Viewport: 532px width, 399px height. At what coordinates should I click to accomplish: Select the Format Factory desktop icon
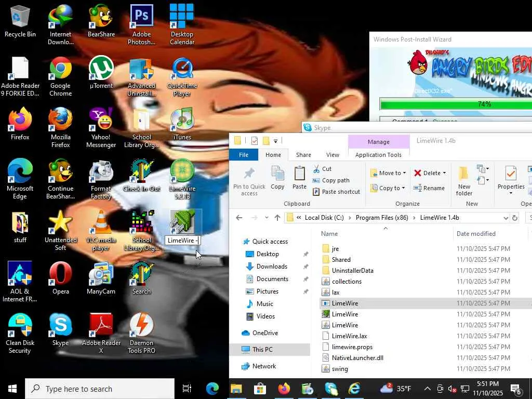pos(101,179)
